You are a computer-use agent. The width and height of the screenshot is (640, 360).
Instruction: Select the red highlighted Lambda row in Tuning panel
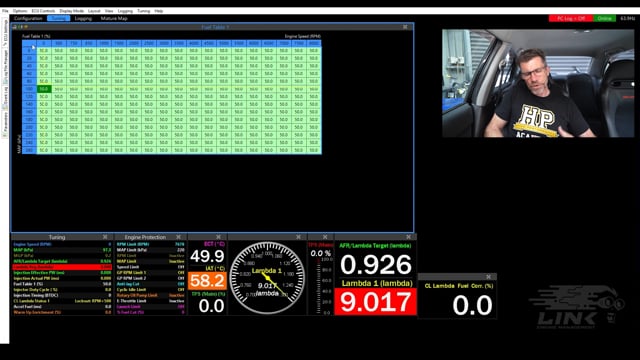click(x=62, y=267)
